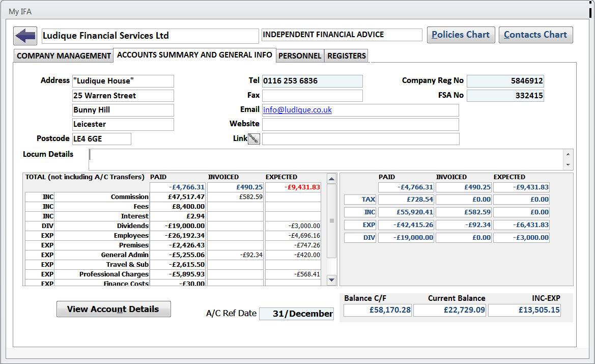The width and height of the screenshot is (595, 364).
Task: Select the Commission paid amount cell
Action: [x=178, y=197]
